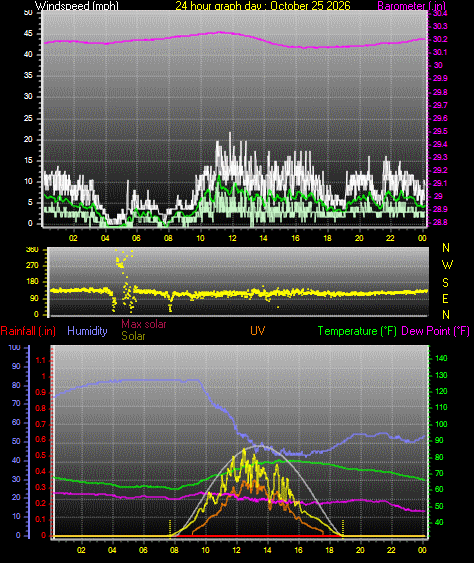
Task: Click the 270 degree wind direction tick
Action: pyautogui.click(x=32, y=265)
